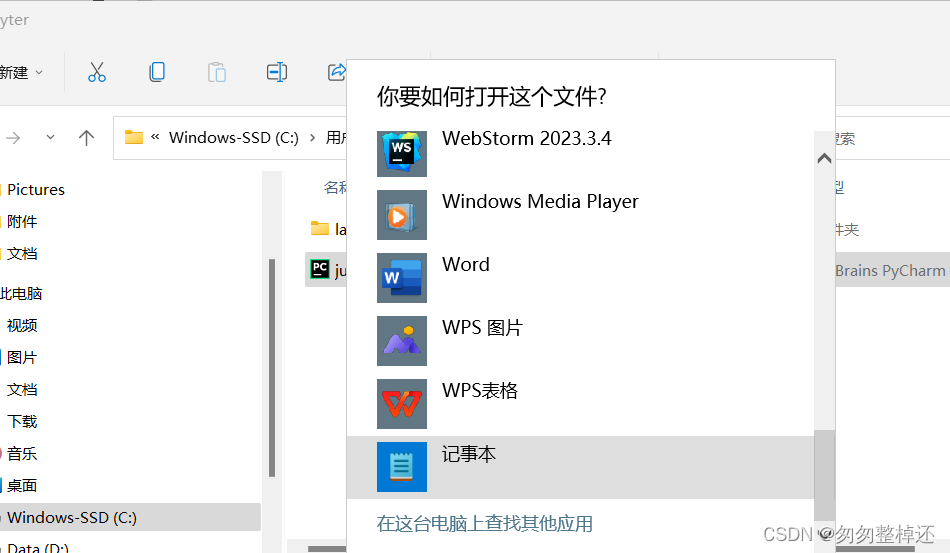Open 图片 folder in navigation pane

click(22, 357)
